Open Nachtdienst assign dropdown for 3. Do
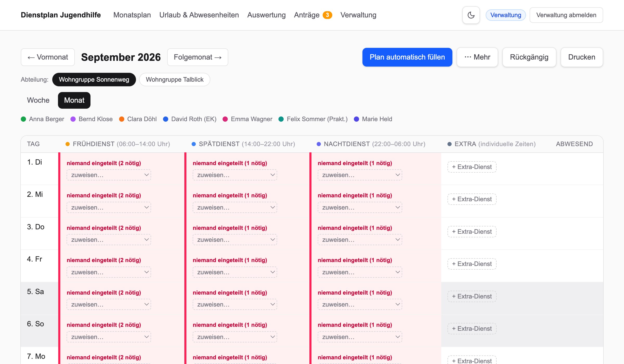Screen dimensions: 624x364 coord(360,240)
